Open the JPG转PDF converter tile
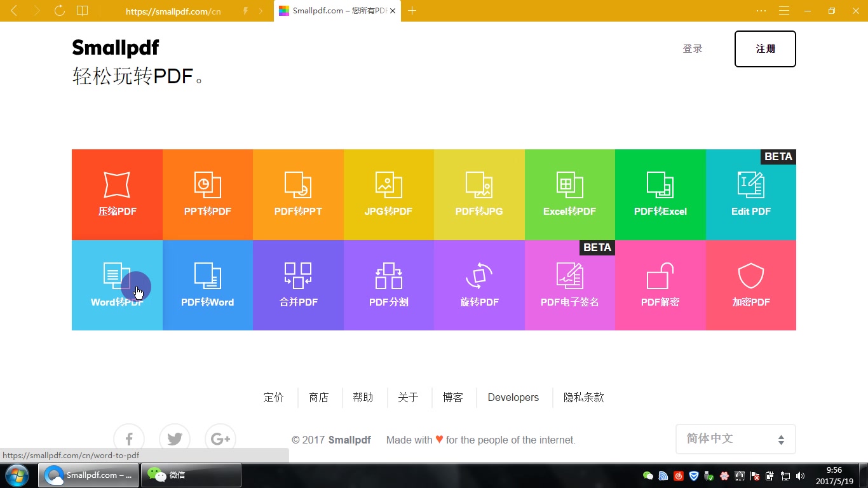868x488 pixels. tap(389, 194)
